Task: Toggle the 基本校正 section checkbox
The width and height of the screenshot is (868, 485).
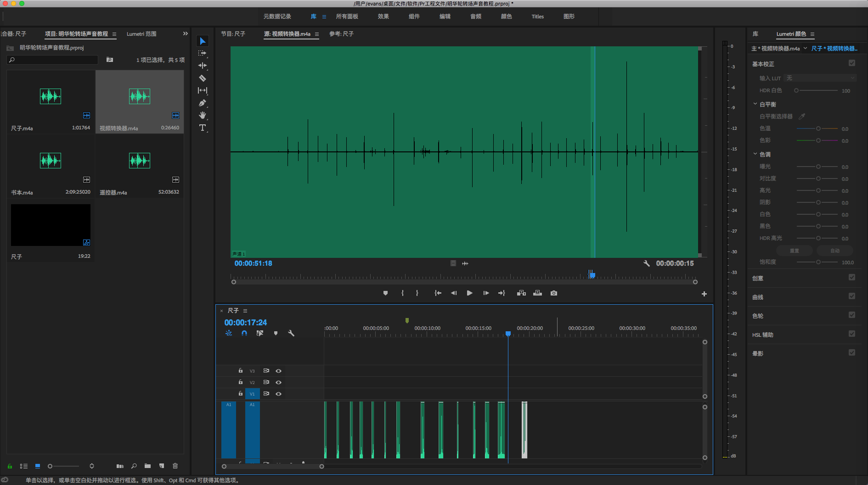Action: point(852,63)
